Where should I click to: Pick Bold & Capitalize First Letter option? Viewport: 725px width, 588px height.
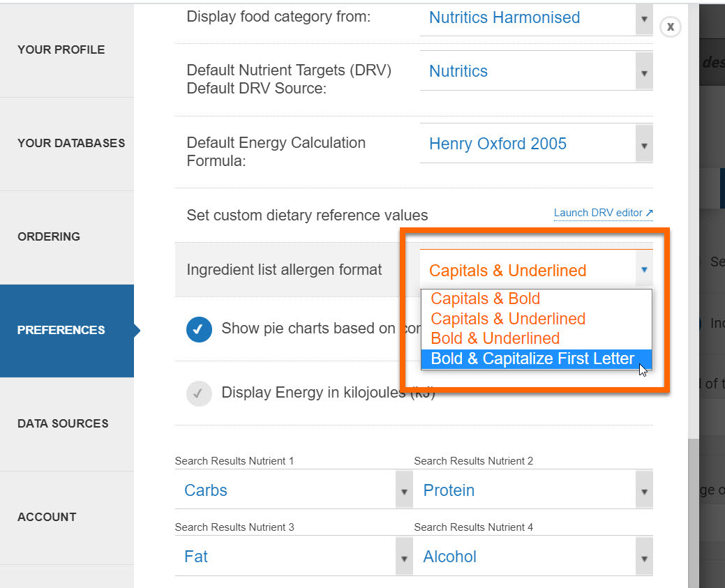click(x=533, y=359)
